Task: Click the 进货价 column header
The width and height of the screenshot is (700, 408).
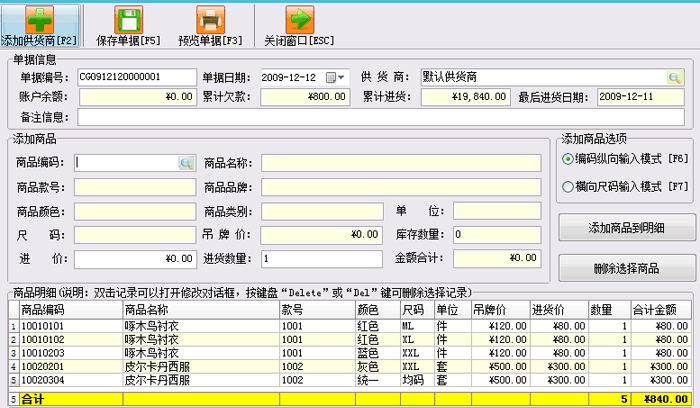Action: click(x=550, y=311)
